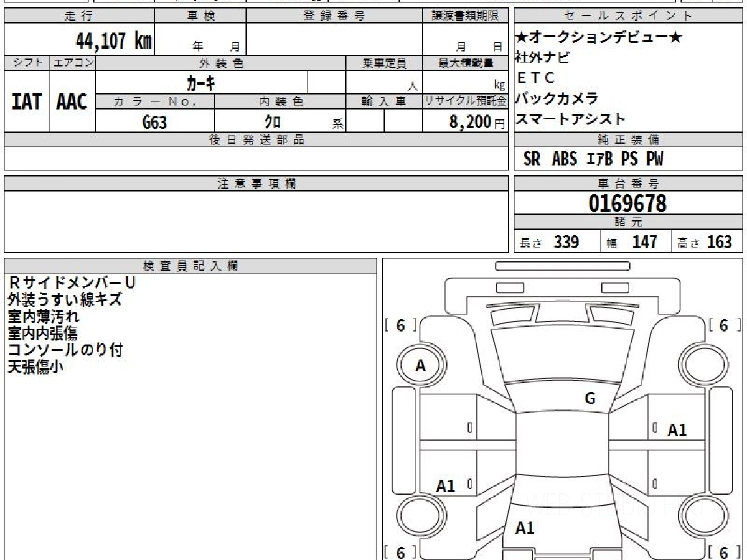Click the AAC air conditioner cell
Viewport: 747px width, 560px height.
pos(72,101)
